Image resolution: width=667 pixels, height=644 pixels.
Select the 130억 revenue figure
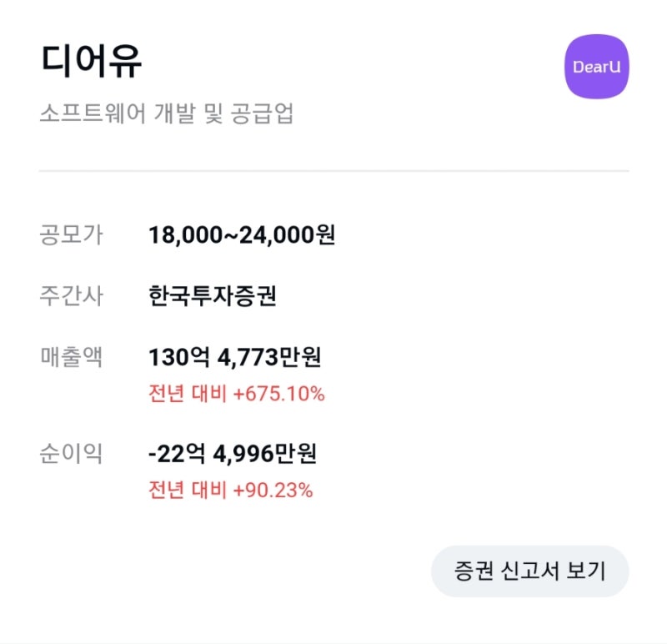[x=178, y=358]
